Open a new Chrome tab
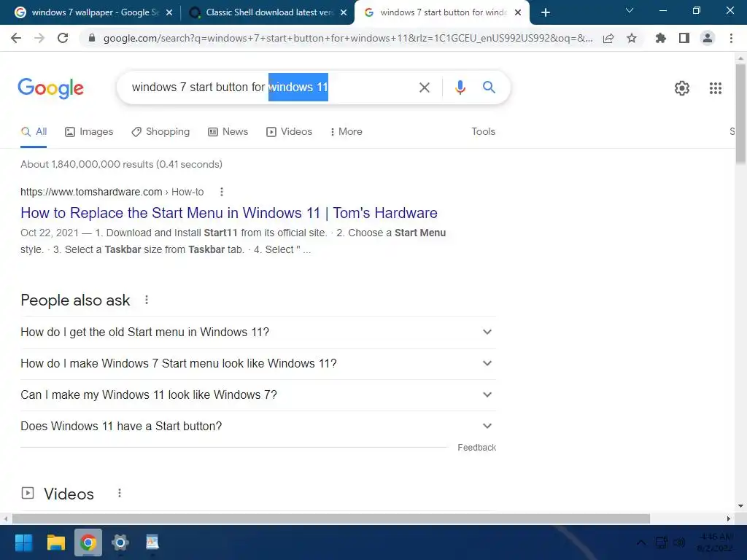The image size is (747, 560). [x=546, y=12]
